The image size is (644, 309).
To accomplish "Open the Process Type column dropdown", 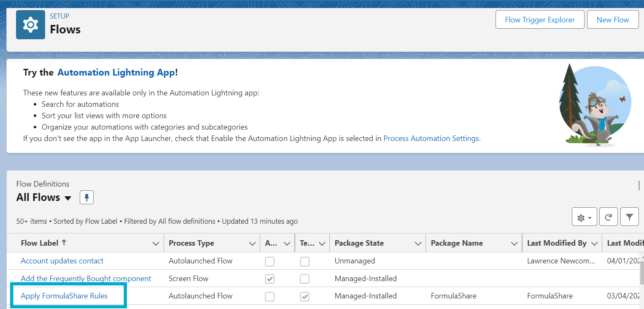I will [x=253, y=243].
